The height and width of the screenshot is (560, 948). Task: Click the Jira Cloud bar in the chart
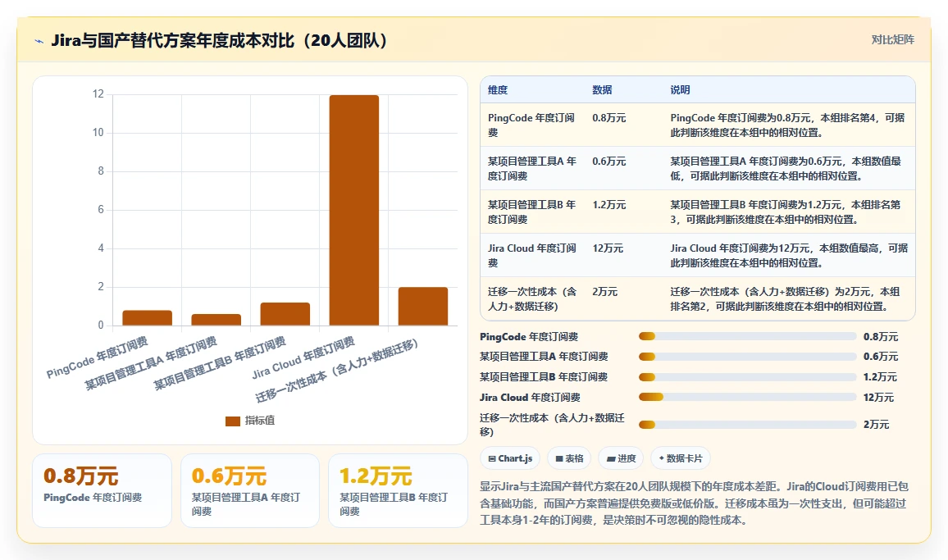(x=354, y=211)
